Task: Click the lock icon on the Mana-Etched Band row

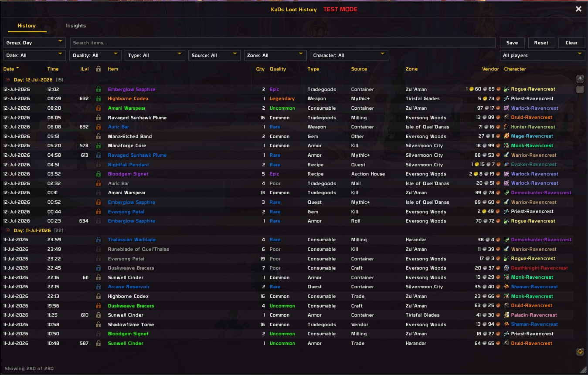Action: (99, 136)
